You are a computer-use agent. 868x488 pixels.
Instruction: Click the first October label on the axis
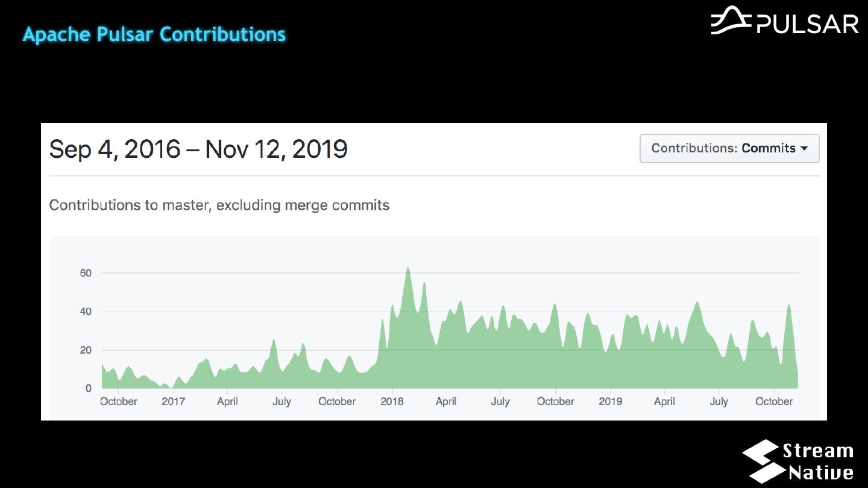click(118, 401)
